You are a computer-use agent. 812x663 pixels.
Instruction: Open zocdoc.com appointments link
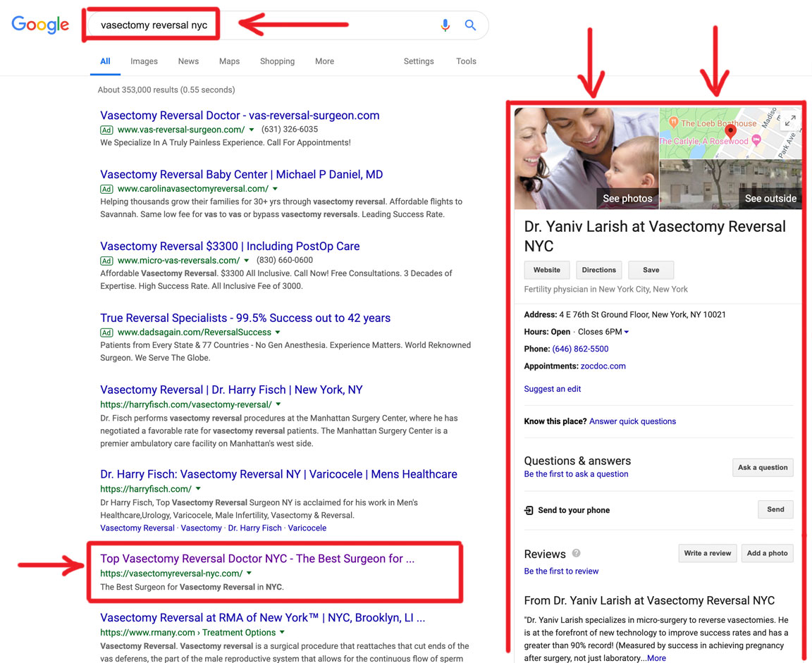603,366
